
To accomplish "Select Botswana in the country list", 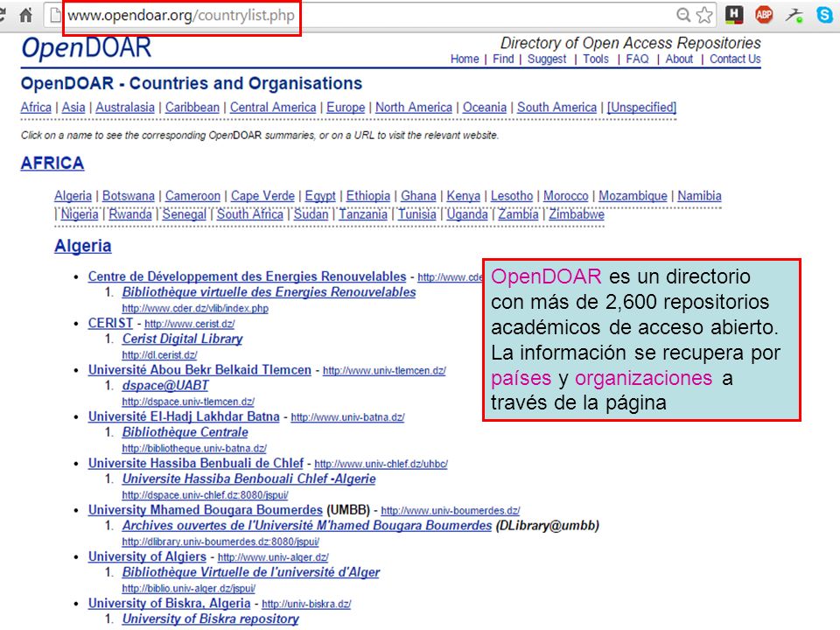I will pos(129,195).
